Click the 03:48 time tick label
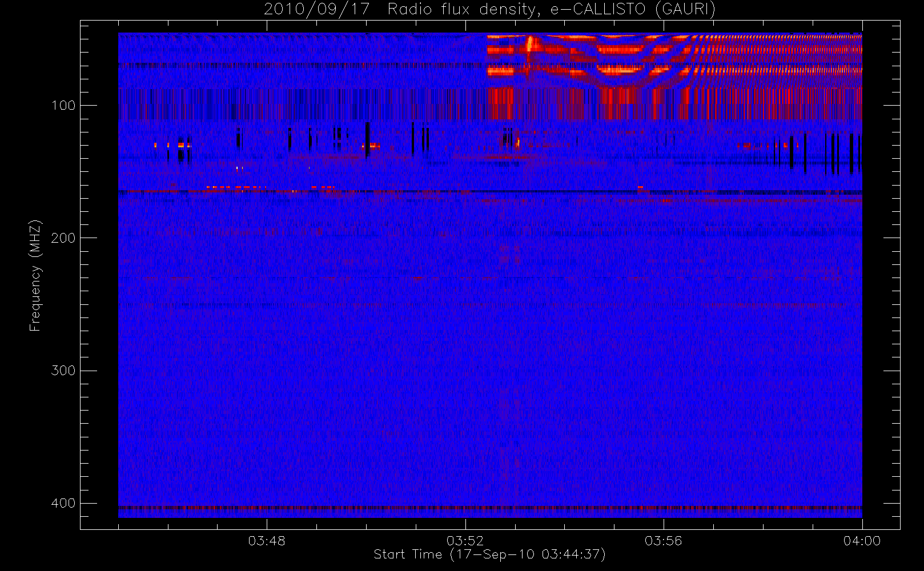Screen dimensions: 924x571 click(267, 541)
